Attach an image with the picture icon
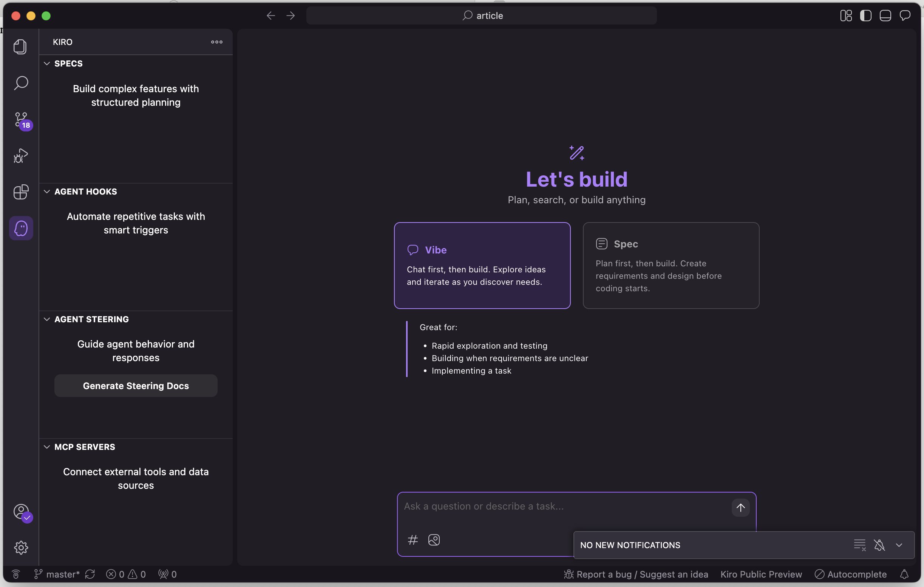This screenshot has height=587, width=924. [x=434, y=540]
